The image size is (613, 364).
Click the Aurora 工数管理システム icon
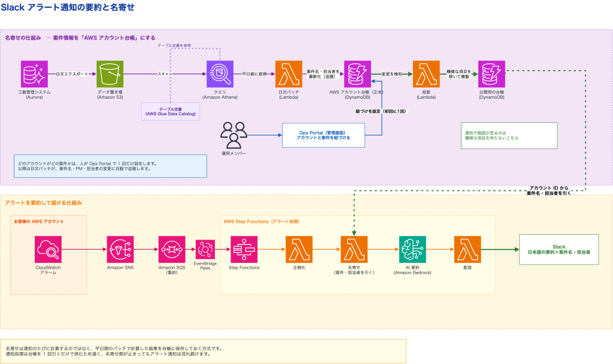[x=34, y=74]
